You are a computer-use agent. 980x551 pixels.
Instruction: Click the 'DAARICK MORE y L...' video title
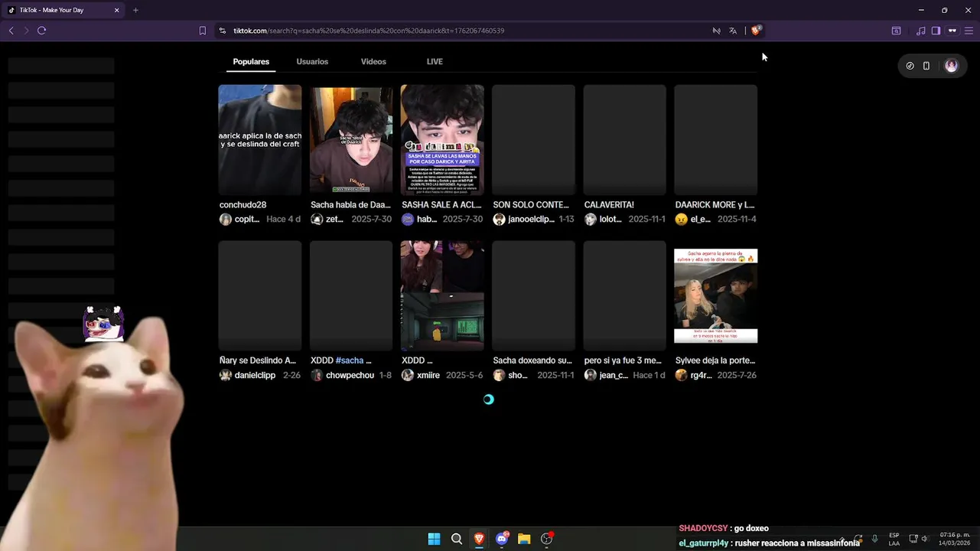point(715,205)
